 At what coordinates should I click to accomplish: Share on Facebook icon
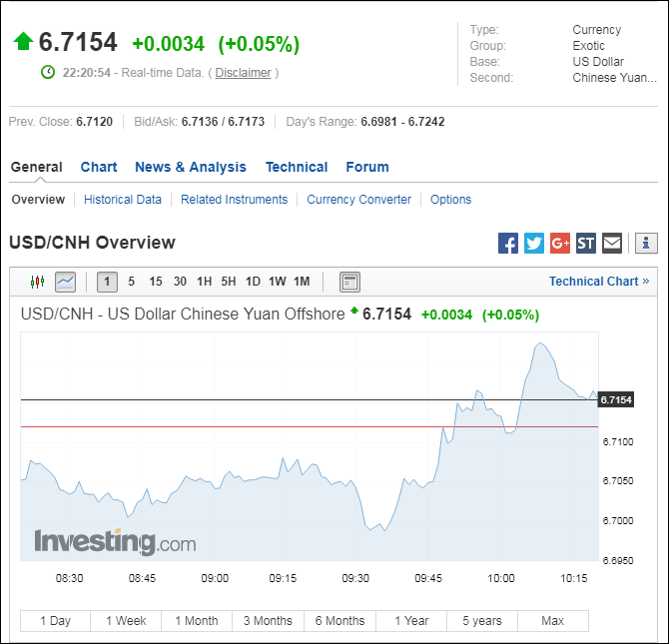point(508,243)
